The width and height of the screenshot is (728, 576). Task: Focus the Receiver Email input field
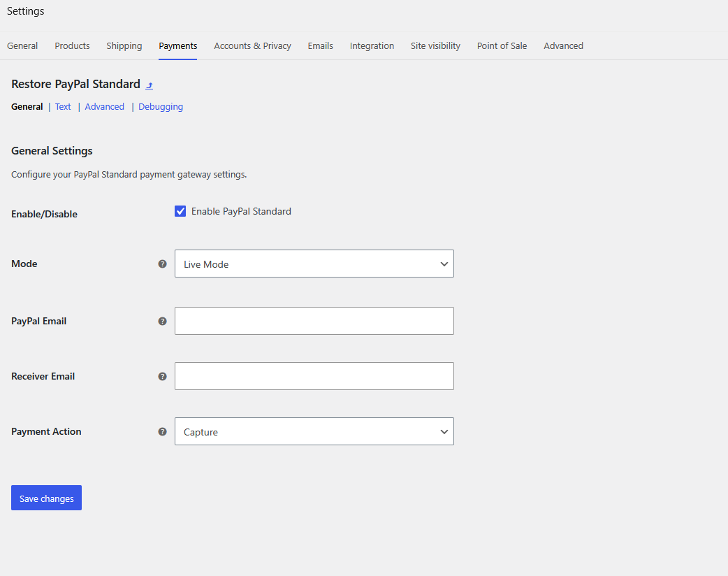tap(314, 376)
